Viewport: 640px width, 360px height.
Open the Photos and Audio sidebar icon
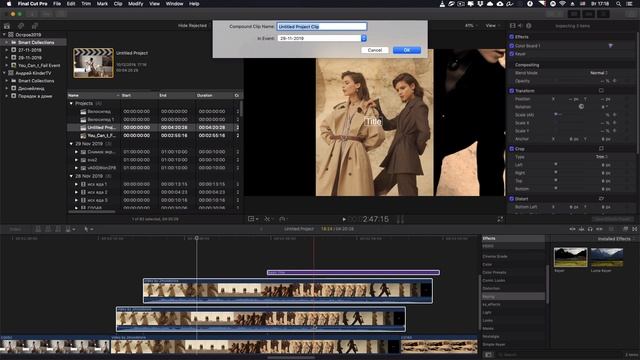point(21,26)
